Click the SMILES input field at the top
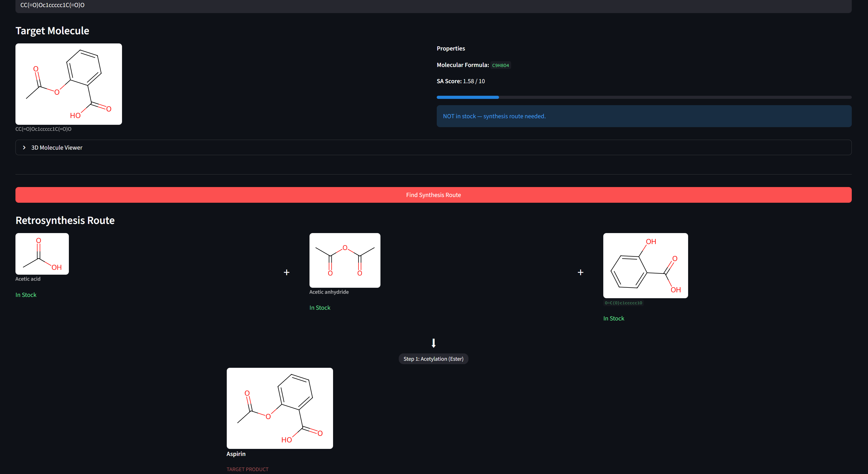The image size is (868, 474). pos(433,5)
